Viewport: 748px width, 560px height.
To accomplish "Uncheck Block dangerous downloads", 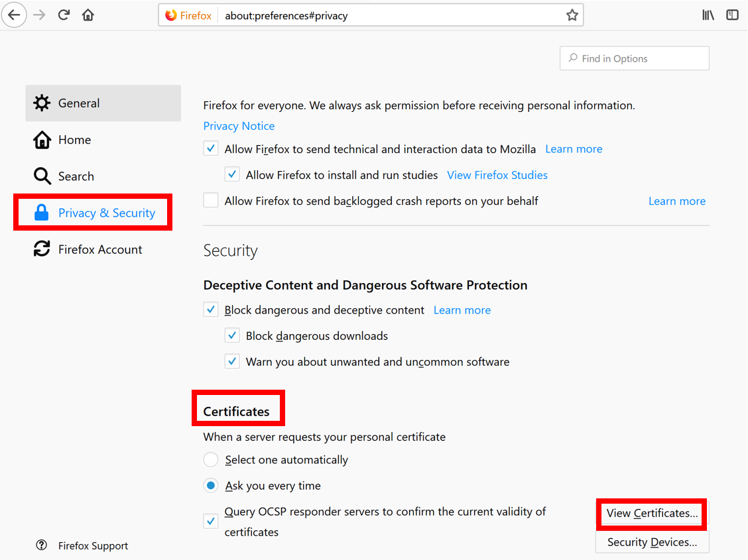I will tap(232, 336).
